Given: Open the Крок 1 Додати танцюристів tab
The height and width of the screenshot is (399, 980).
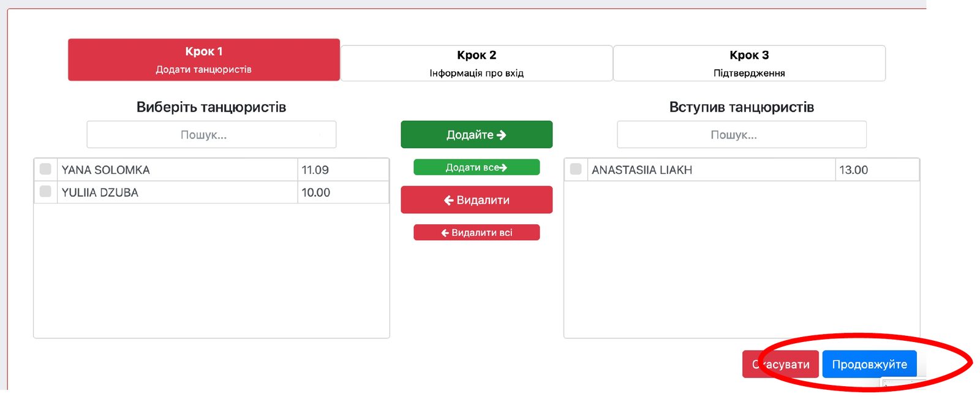Looking at the screenshot, I should tap(204, 60).
